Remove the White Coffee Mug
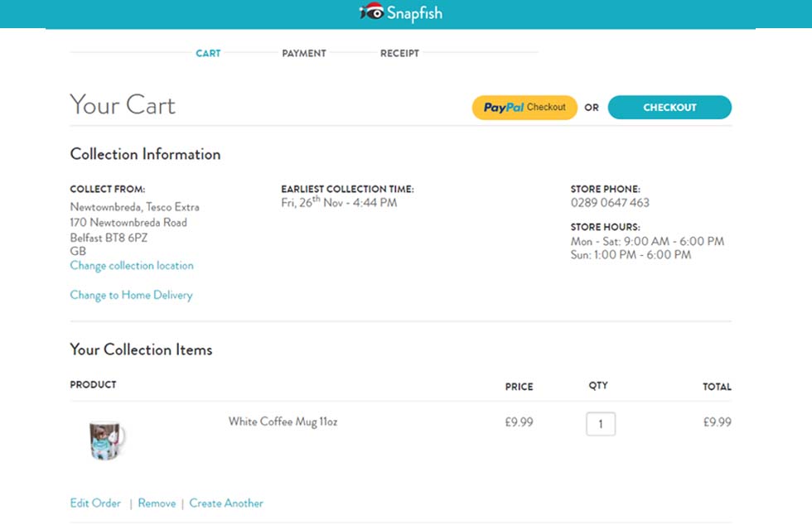The height and width of the screenshot is (530, 812). (157, 503)
